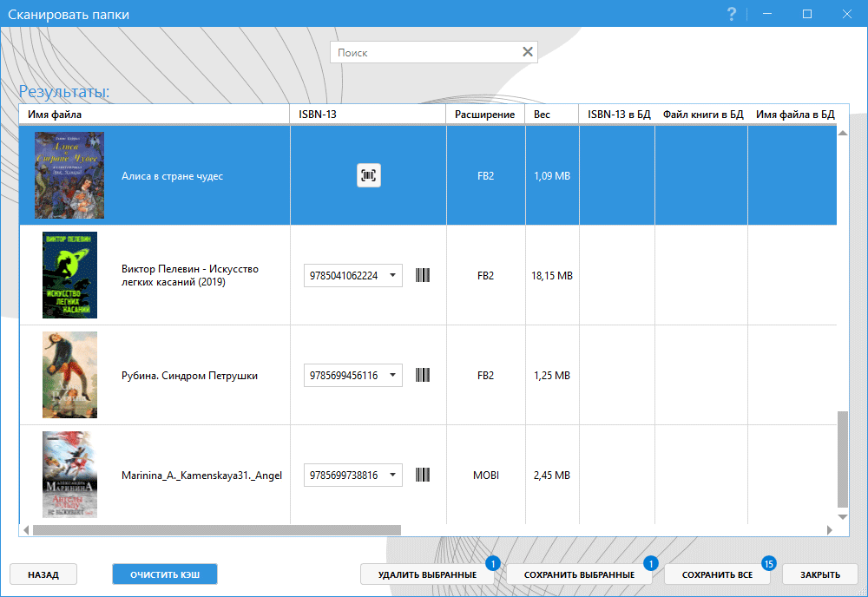Screen dimensions: 868x597
Task: Expand ISBN dropdown 9785699738816
Action: [392, 476]
